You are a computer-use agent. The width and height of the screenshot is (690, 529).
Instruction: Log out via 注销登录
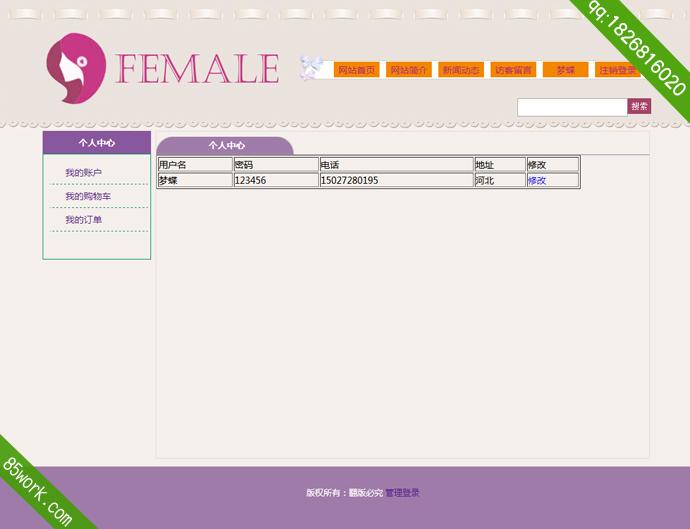click(x=616, y=70)
